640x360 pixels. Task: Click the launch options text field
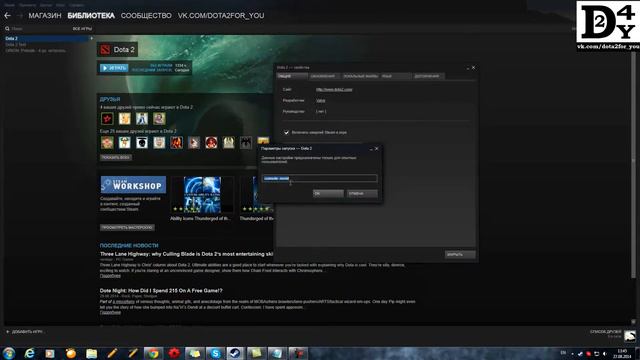click(320, 178)
